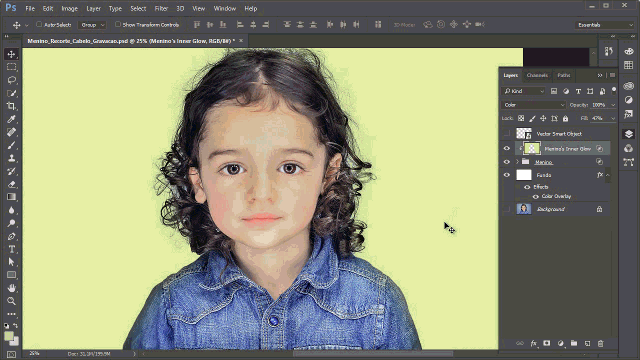
Task: Select the Brush tool
Action: click(11, 145)
